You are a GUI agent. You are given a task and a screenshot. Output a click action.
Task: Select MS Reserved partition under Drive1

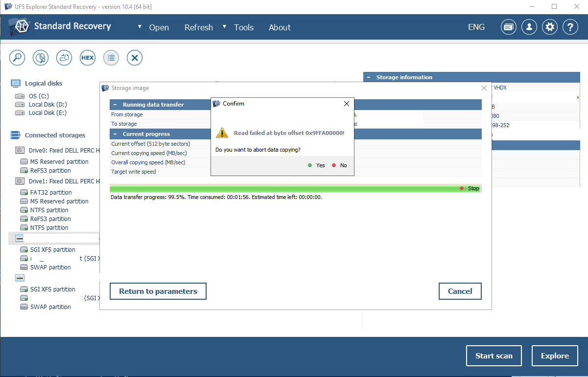pyautogui.click(x=59, y=201)
